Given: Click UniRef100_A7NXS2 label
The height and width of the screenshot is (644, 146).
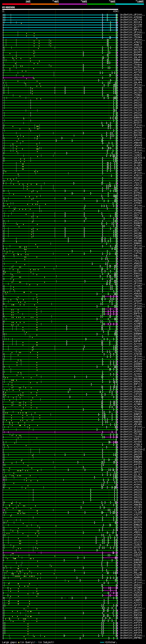Looking at the screenshot, I should pyautogui.click(x=131, y=42).
